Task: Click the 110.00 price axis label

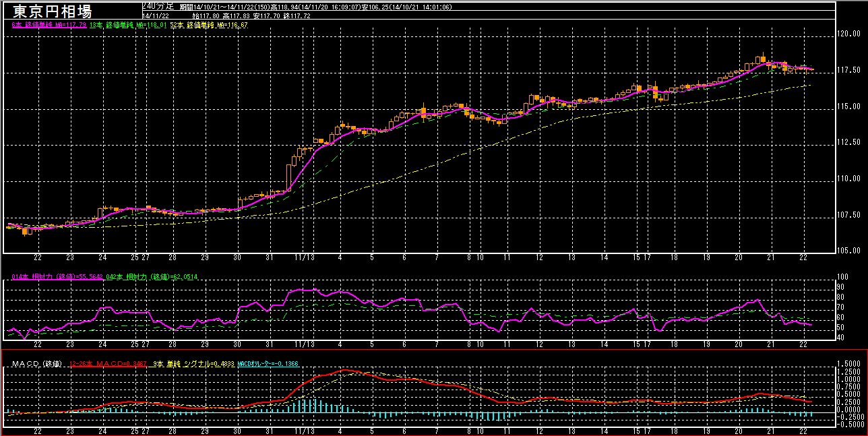Action: [847, 179]
